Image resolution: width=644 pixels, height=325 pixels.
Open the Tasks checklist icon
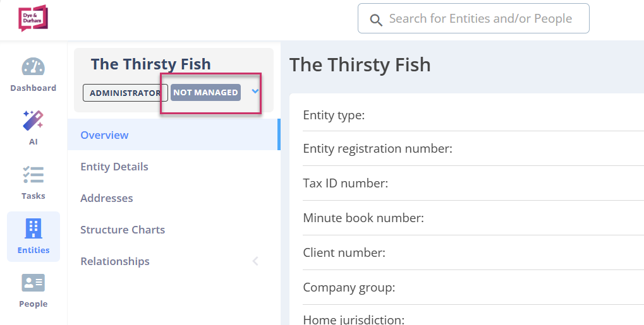click(x=33, y=174)
